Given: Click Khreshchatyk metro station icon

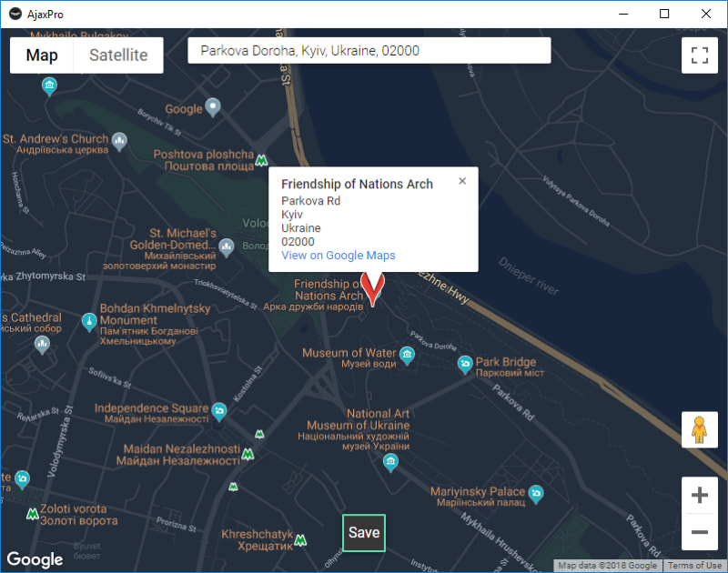Looking at the screenshot, I should coord(300,540).
